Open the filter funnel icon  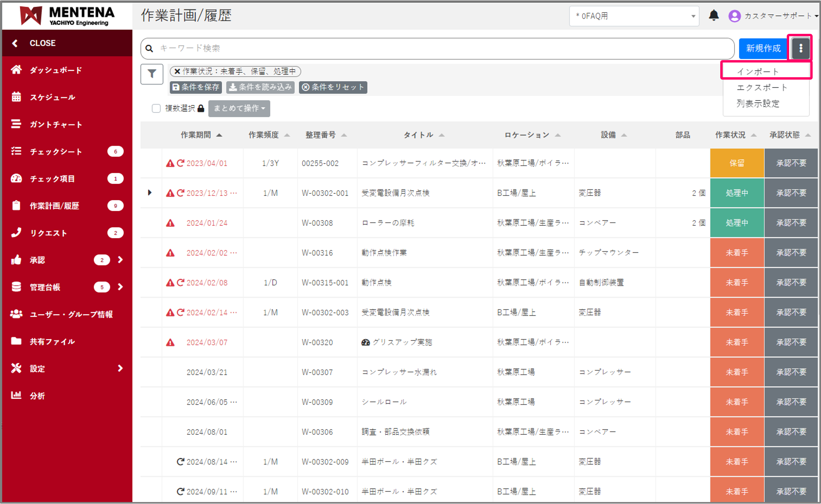152,74
